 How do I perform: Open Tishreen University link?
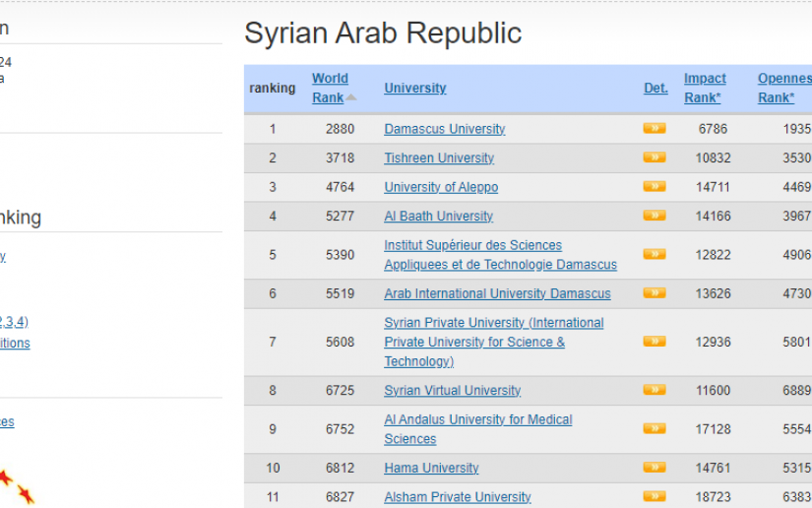(x=439, y=158)
